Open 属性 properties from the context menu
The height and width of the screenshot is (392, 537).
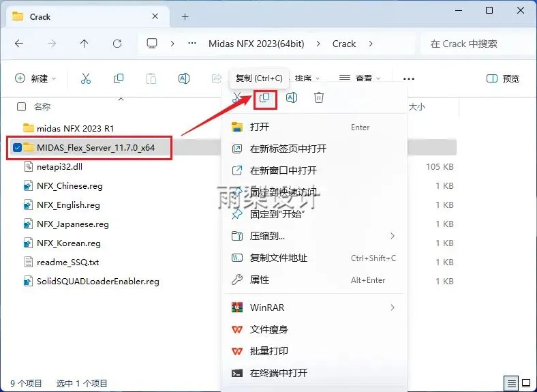click(314, 280)
